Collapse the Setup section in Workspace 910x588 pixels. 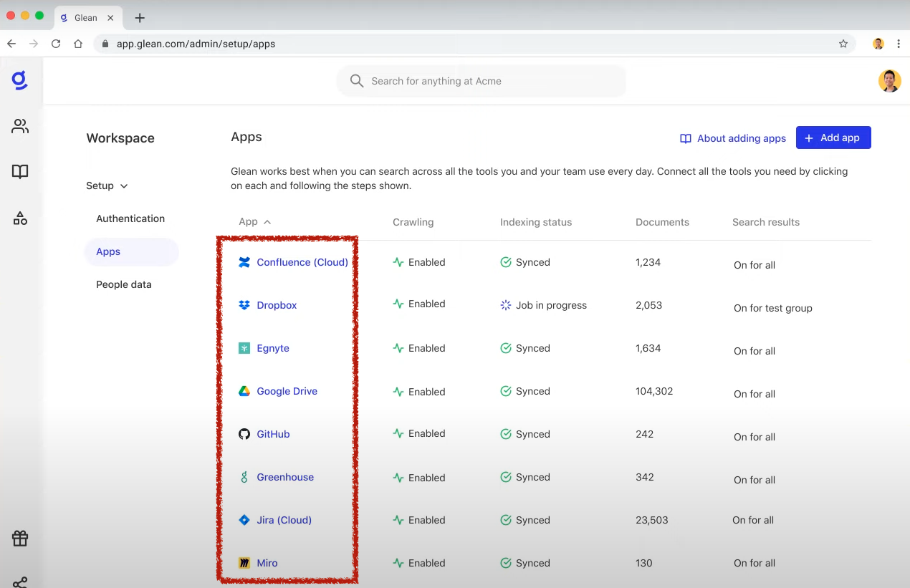coord(107,185)
